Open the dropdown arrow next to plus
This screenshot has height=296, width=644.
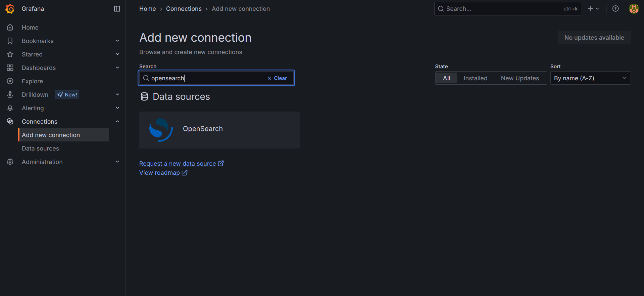click(597, 9)
